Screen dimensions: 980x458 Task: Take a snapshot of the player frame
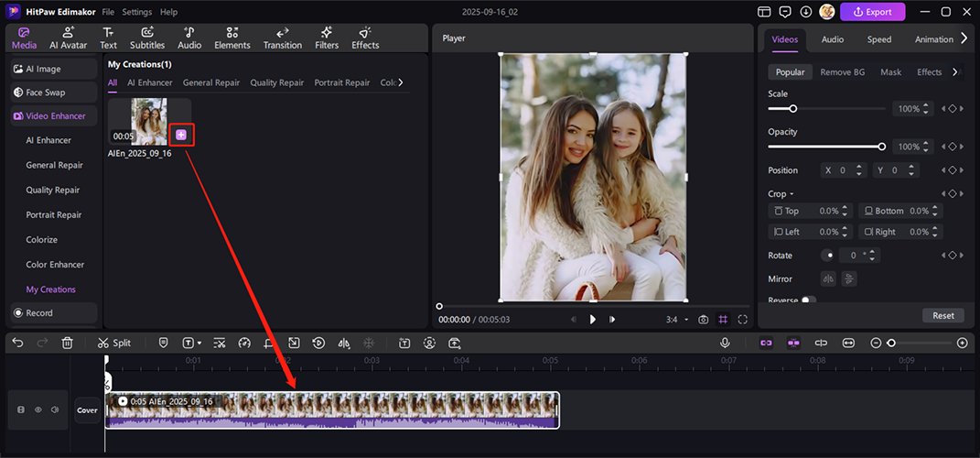coord(703,320)
